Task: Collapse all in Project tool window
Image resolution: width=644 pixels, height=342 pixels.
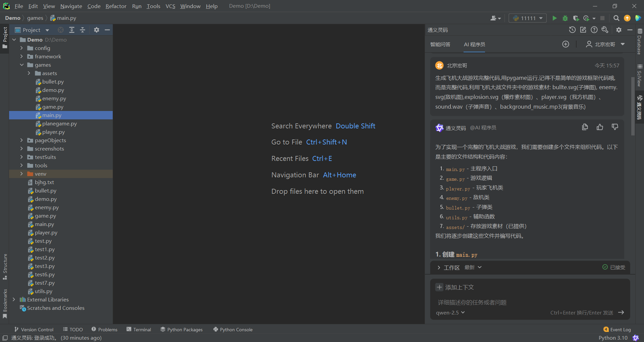Action: pos(83,30)
